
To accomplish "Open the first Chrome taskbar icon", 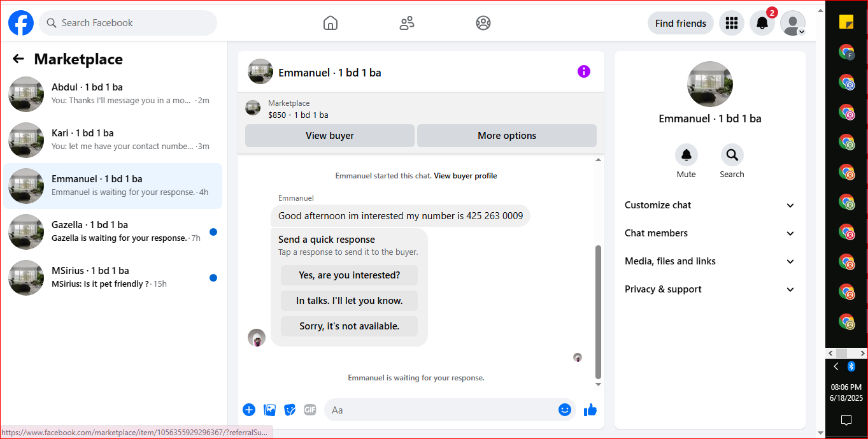I will click(846, 52).
